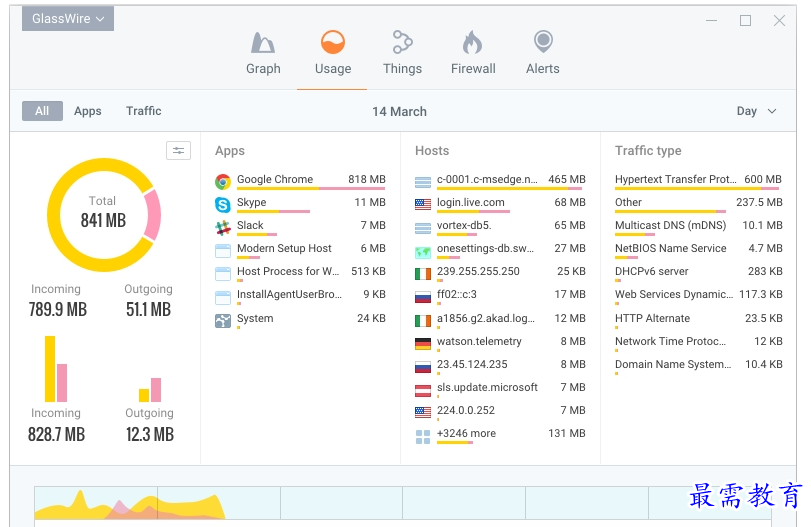The width and height of the screenshot is (811, 527).
Task: Select DHCPv6 server traffic row
Action: tap(698, 274)
